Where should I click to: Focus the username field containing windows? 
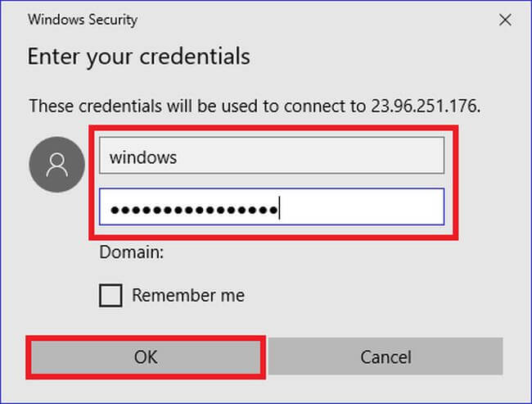pyautogui.click(x=271, y=156)
